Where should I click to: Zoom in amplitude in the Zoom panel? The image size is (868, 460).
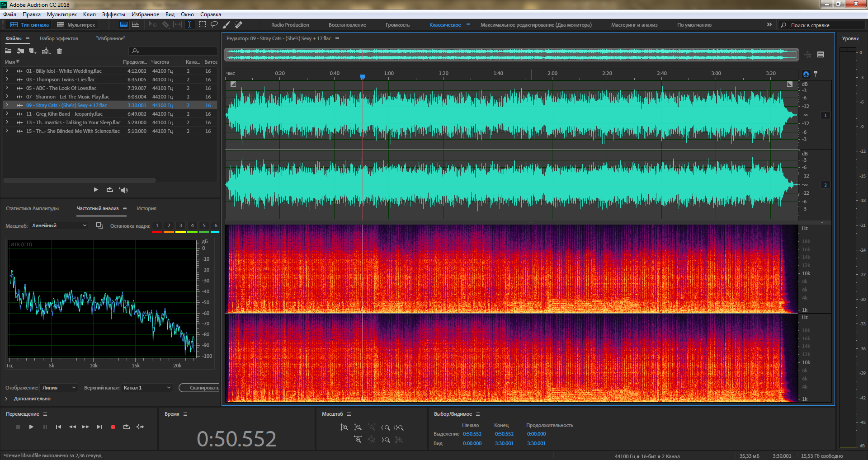(344, 427)
